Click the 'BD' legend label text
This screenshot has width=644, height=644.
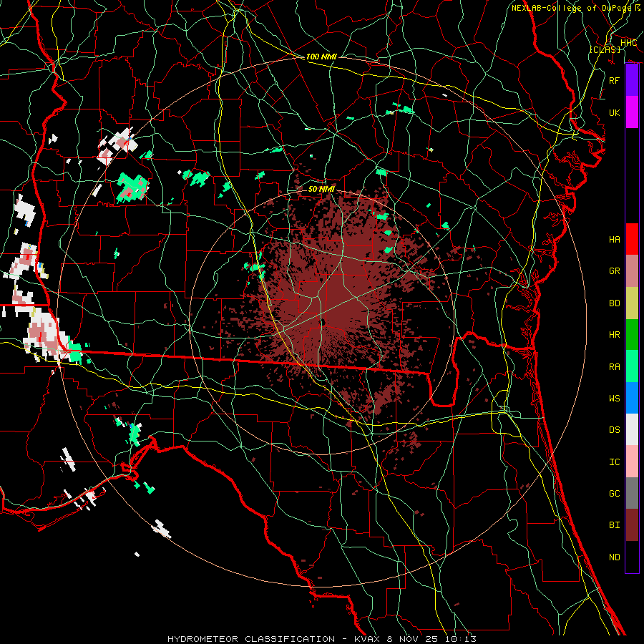pos(615,303)
